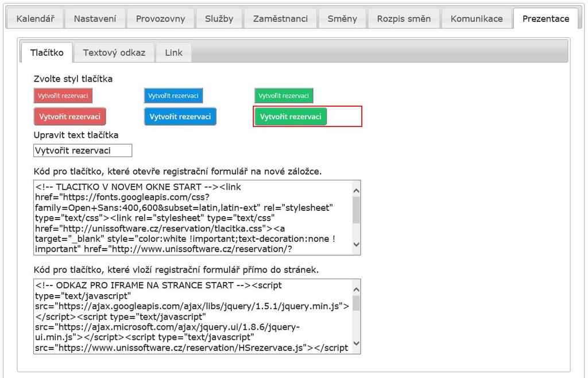
Task: Switch to Rozpis směn tab
Action: pyautogui.click(x=404, y=19)
